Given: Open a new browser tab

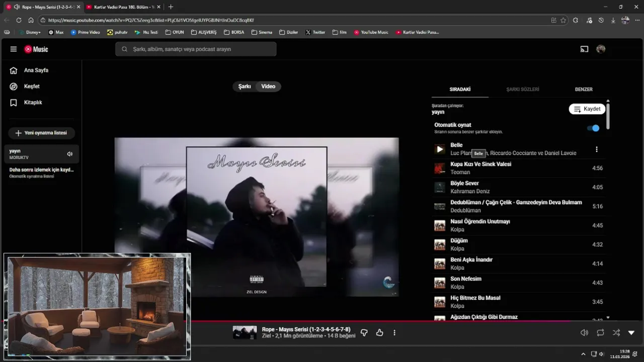Looking at the screenshot, I should (171, 7).
